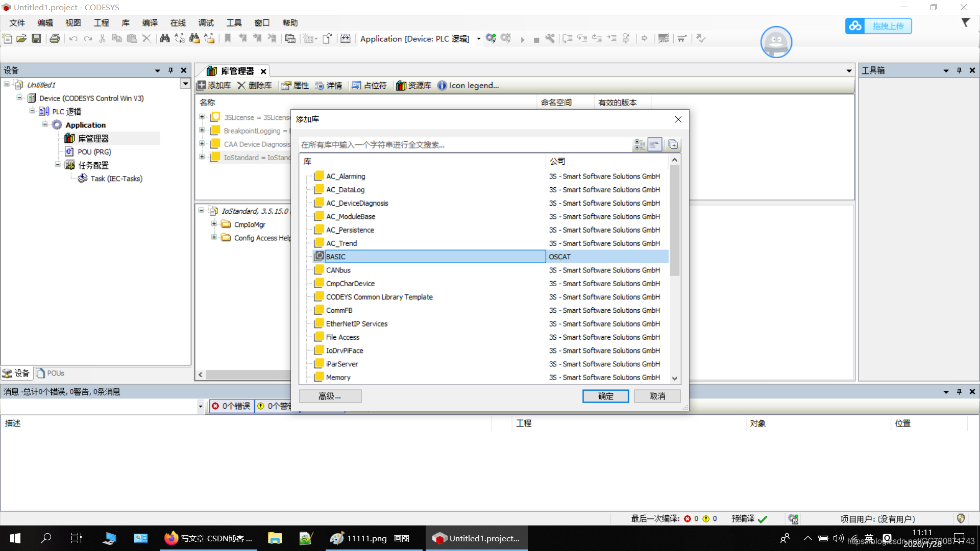Expand the 3SLicense library entry
Viewport: 980px width, 551px height.
pos(202,117)
